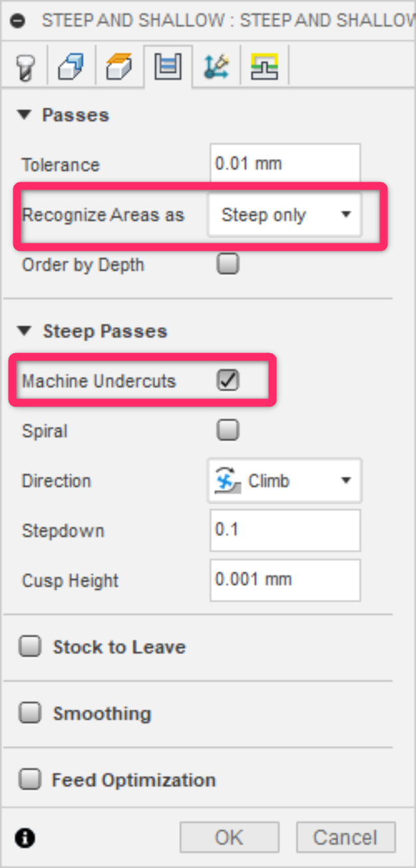
Task: Toggle the Stock to Leave option
Action: tap(29, 647)
